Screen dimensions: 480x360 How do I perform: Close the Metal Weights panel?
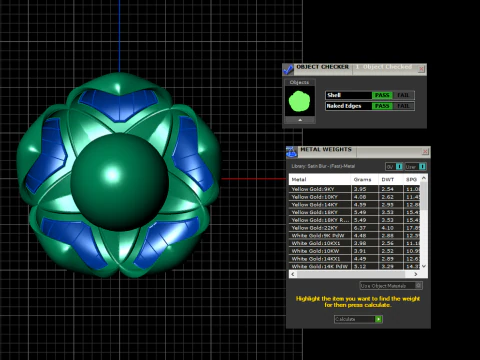[x=425, y=151]
